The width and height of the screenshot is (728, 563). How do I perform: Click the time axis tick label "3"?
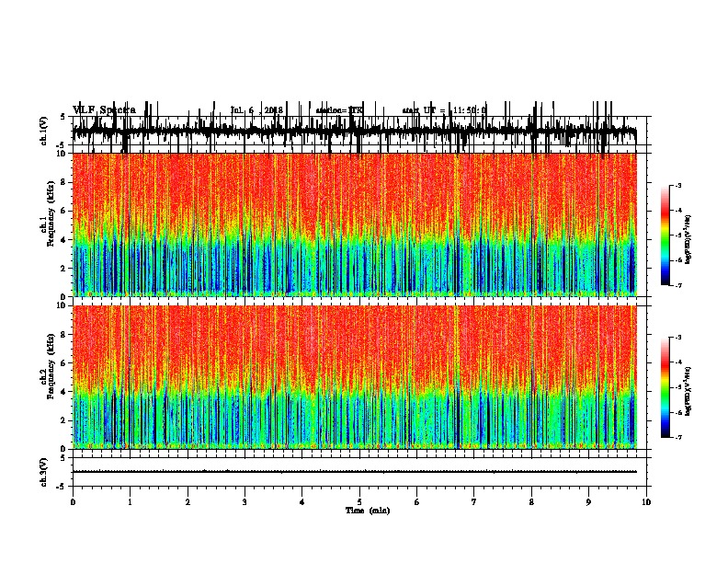[x=245, y=501]
